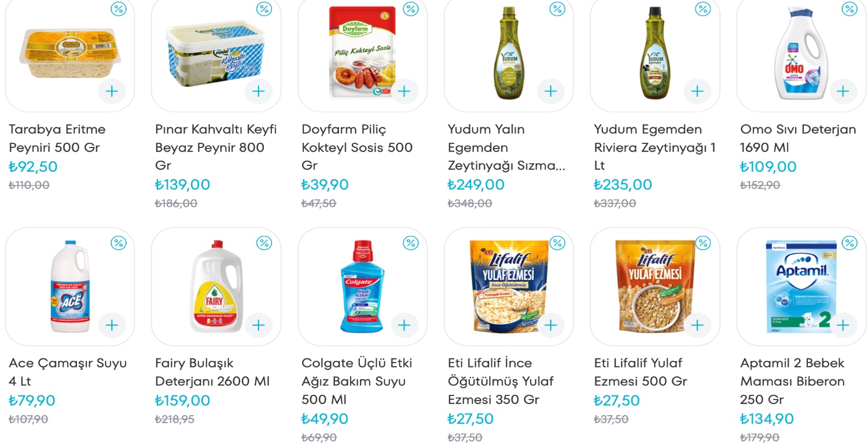Image resolution: width=868 pixels, height=448 pixels.
Task: Click discount percent badge on Ace bleach
Action: point(118,243)
